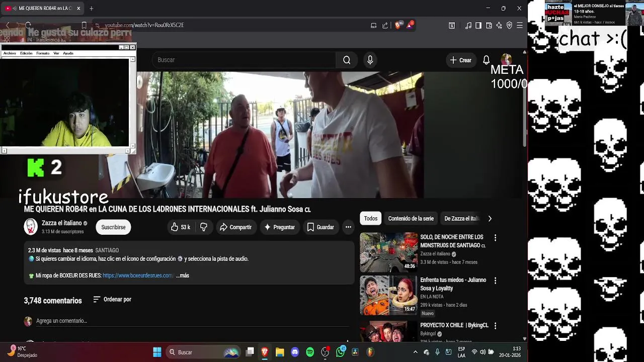Show hidden system tray icons chevron
Image resolution: width=644 pixels, height=362 pixels.
pyautogui.click(x=415, y=352)
